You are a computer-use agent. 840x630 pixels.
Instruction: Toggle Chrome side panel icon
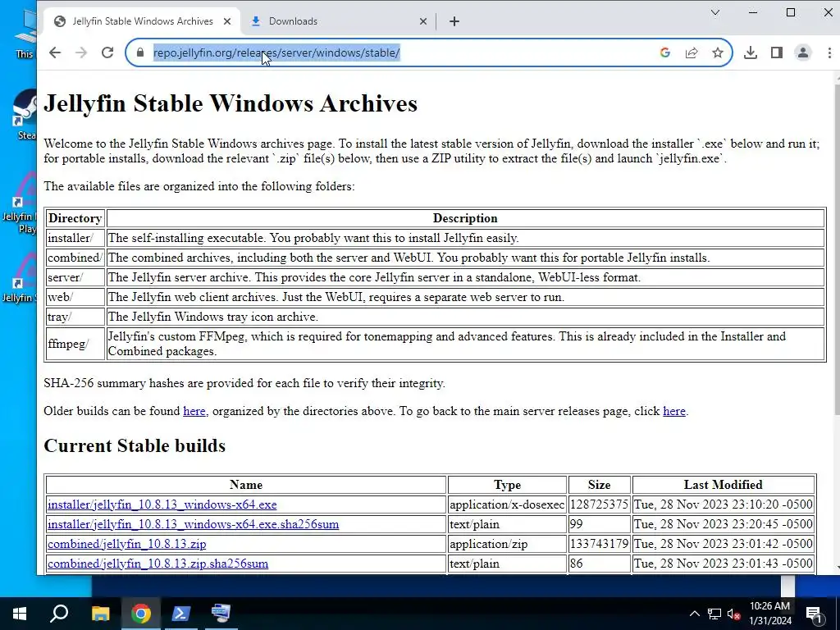coord(776,52)
